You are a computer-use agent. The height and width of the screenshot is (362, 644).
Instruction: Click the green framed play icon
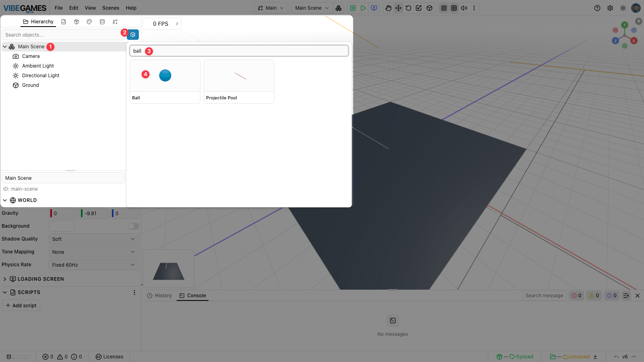tap(353, 8)
